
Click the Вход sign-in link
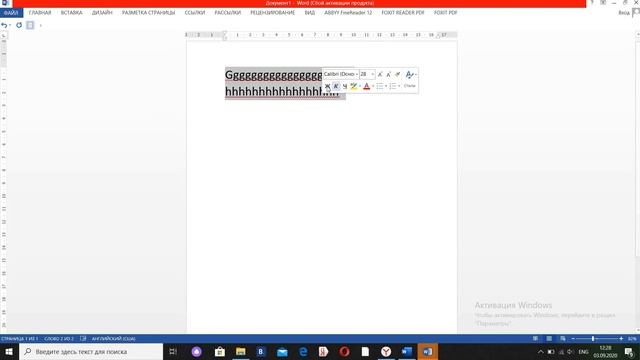point(624,13)
